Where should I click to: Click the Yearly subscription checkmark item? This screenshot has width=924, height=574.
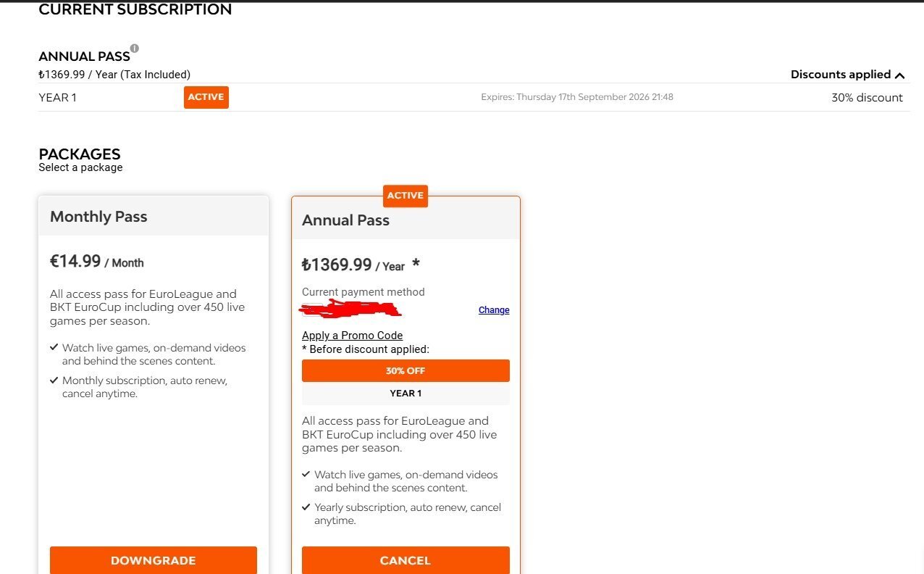point(402,514)
